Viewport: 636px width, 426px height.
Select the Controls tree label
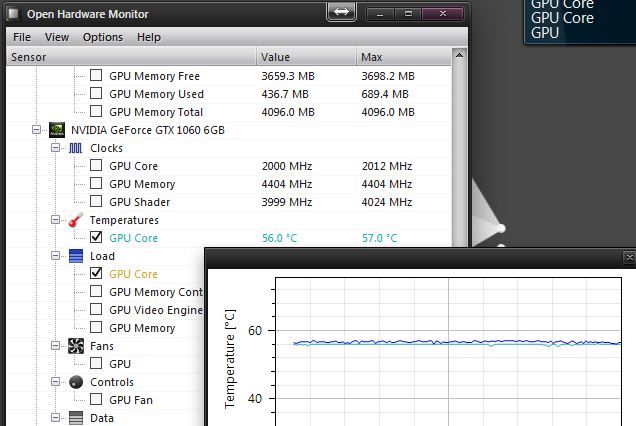(112, 382)
